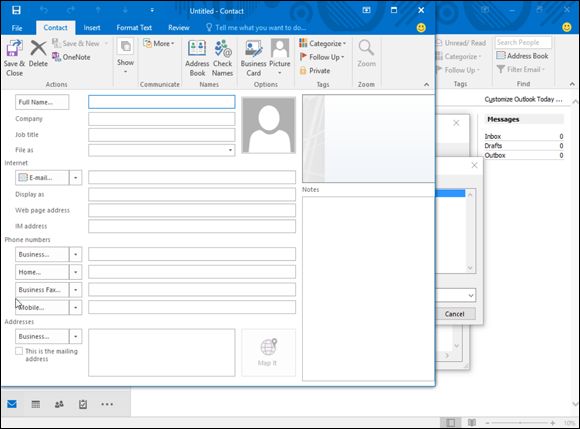Open the Picture options in ribbon
This screenshot has width=580, height=429.
pyautogui.click(x=280, y=58)
